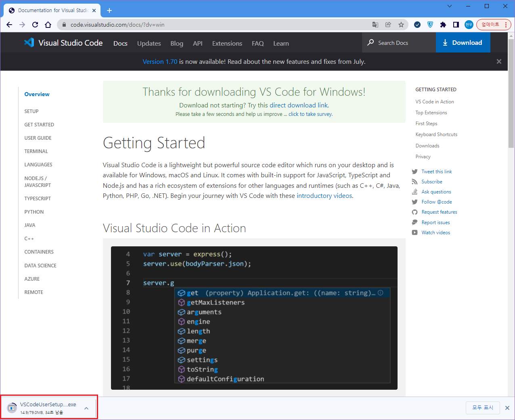Expand the LANGUAGES sidebar section
The height and width of the screenshot is (420, 515).
tap(38, 164)
